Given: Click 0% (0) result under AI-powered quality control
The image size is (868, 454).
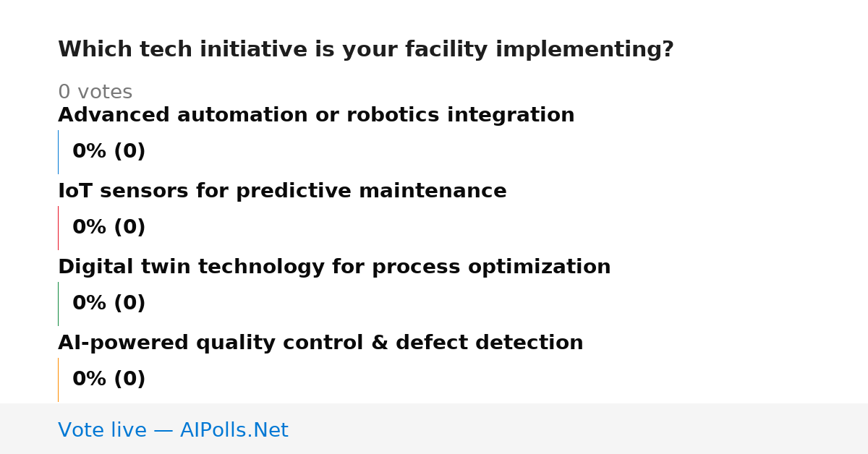Looking at the screenshot, I should [109, 380].
